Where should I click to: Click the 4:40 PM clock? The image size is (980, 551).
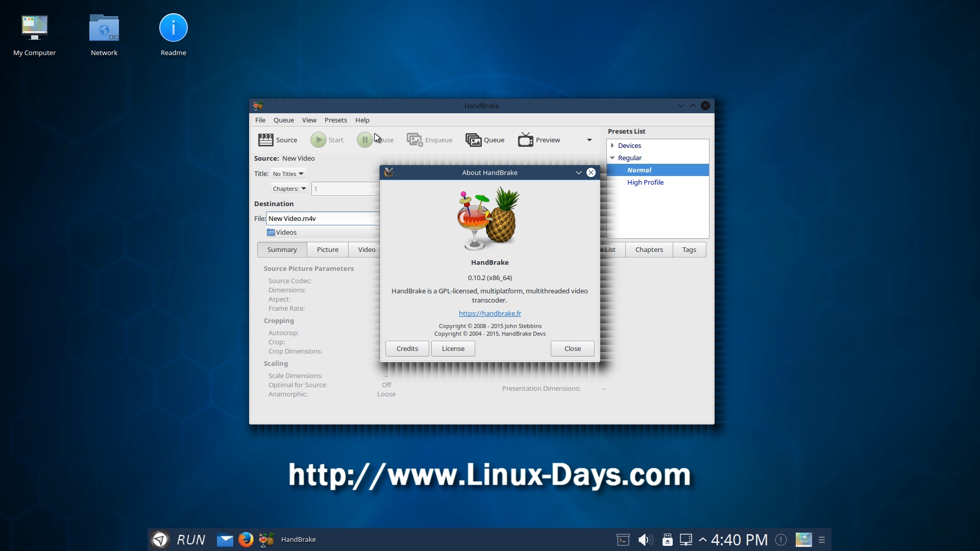coord(739,540)
